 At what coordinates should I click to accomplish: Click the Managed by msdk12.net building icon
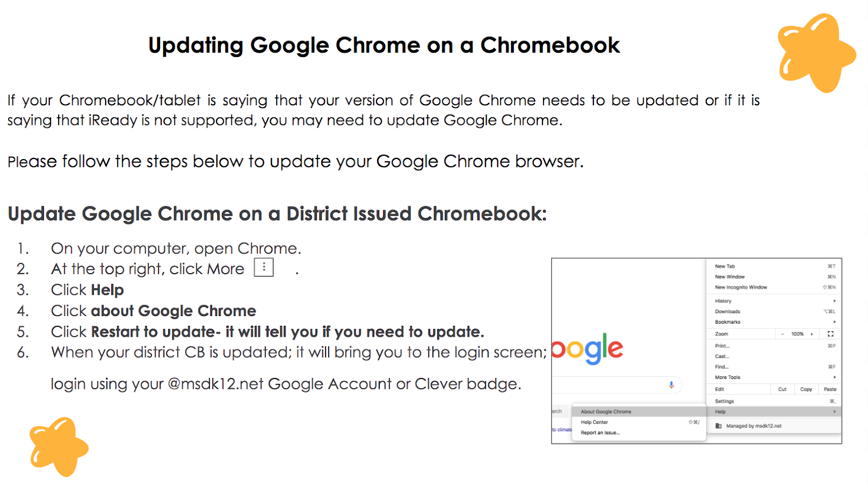click(718, 426)
